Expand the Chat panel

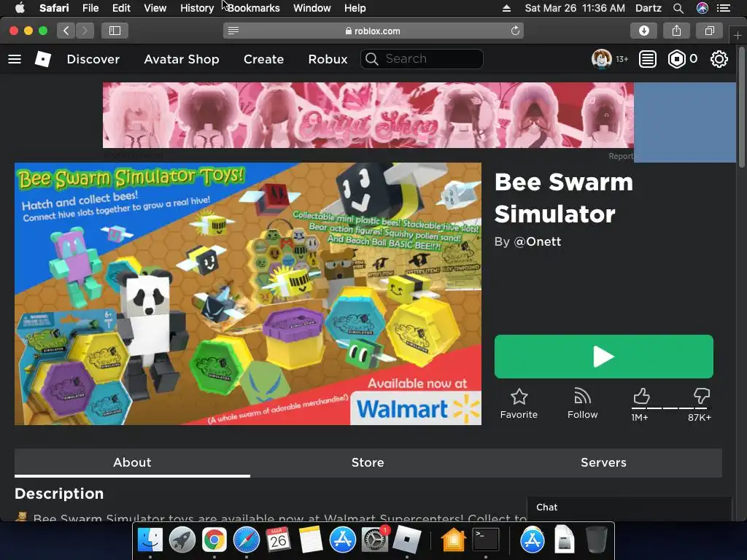pos(629,507)
